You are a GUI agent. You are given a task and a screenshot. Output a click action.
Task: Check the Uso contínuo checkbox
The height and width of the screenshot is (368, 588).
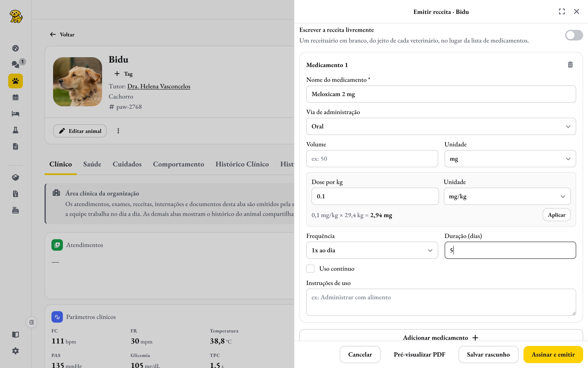point(310,269)
